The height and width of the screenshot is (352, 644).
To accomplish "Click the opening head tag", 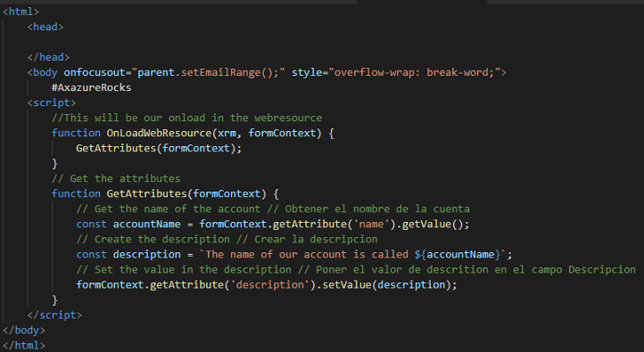I will (45, 27).
